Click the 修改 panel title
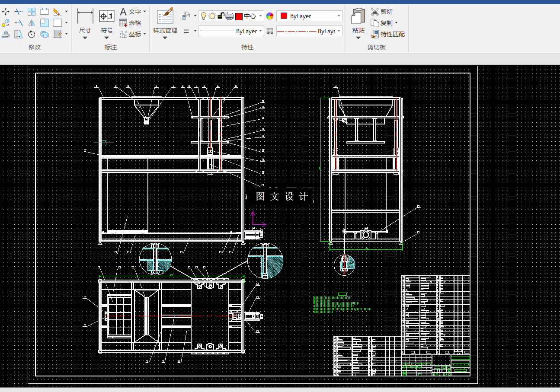The width and height of the screenshot is (560, 392). point(35,47)
